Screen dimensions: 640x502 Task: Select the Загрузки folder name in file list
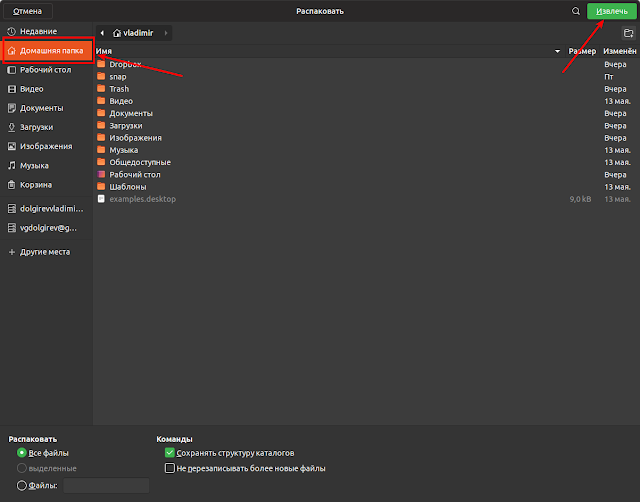(x=126, y=126)
